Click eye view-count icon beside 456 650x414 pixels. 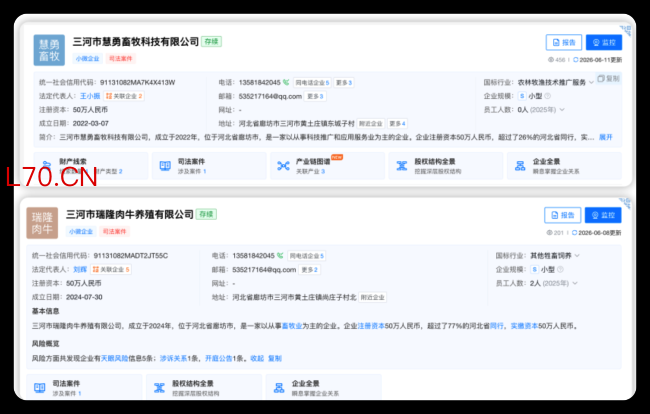551,60
